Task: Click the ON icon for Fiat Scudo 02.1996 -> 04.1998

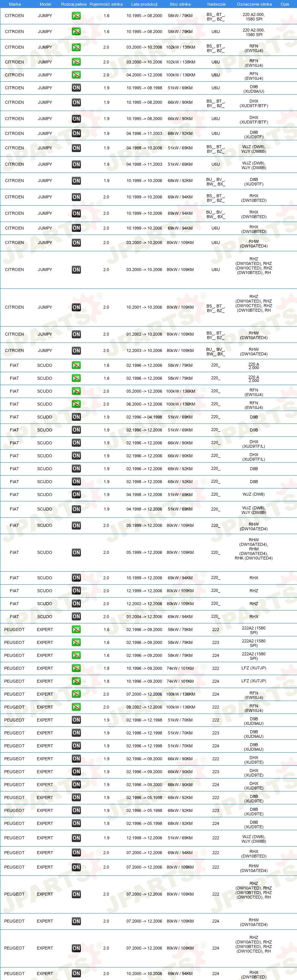Action: pyautogui.click(x=76, y=417)
